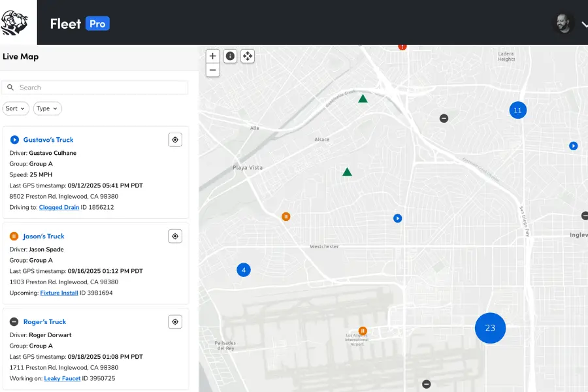The image size is (588, 392).
Task: Open Jason's Truck details
Action: pyautogui.click(x=44, y=237)
